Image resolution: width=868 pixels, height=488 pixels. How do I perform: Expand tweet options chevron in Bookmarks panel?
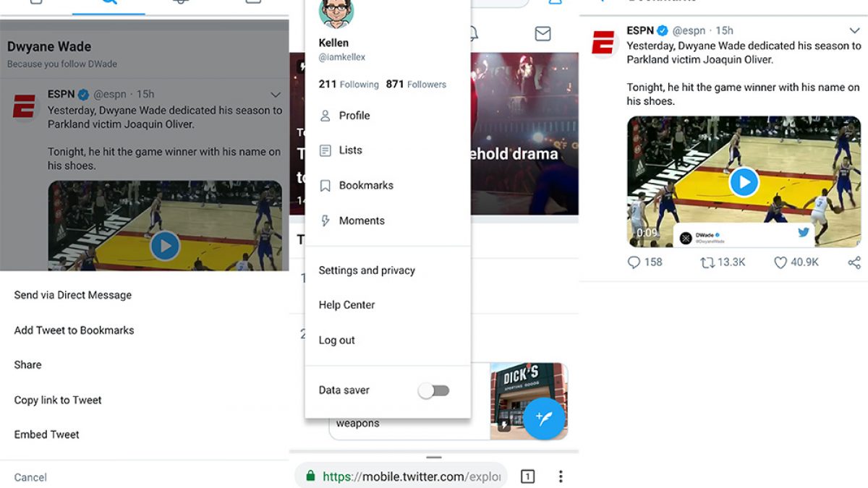click(854, 30)
